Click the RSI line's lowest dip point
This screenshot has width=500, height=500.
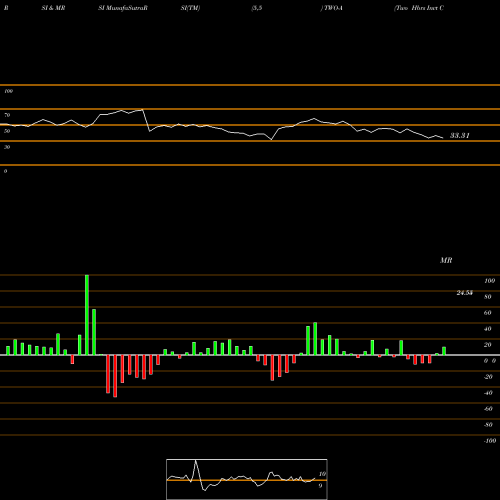(x=271, y=140)
